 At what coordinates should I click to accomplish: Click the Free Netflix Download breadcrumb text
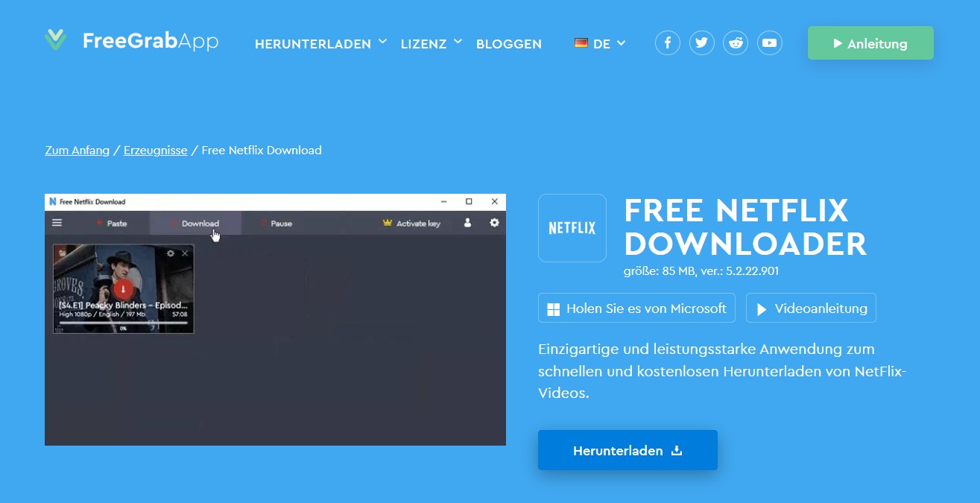[x=262, y=151]
